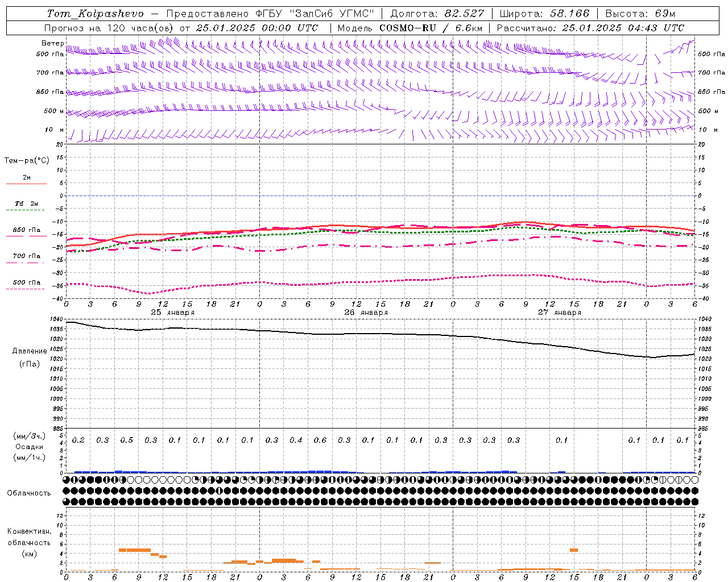This screenshot has height=582, width=728.
Task: Click the Td 2м dew point legend entry
Action: point(27,203)
